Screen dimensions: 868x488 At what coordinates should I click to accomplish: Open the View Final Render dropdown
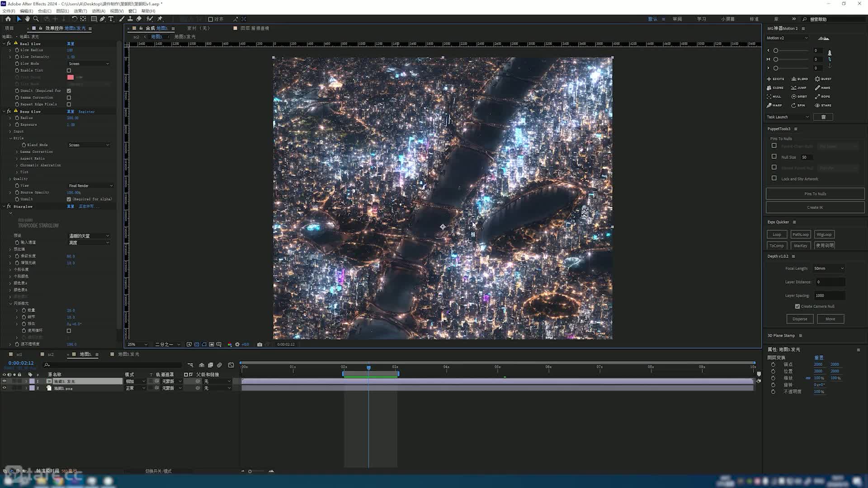(x=91, y=186)
